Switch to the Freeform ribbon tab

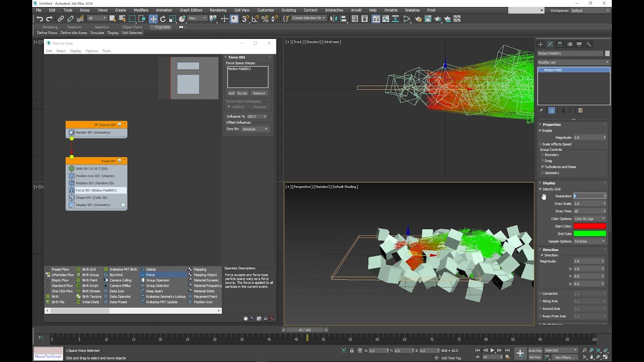click(74, 27)
